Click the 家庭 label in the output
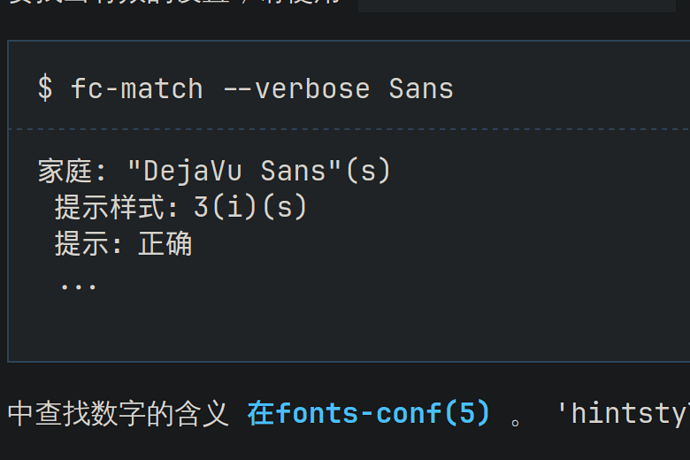The width and height of the screenshot is (690, 460). (x=65, y=170)
